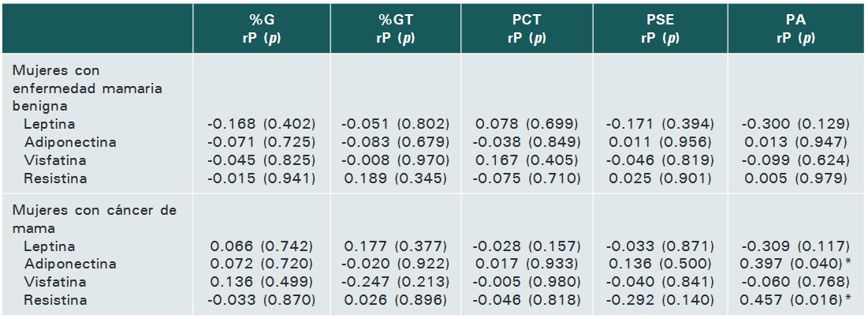Viewport: 868px width, 319px height.
Task: Click the cell showing -0.300 (0.129)
Action: point(795,124)
